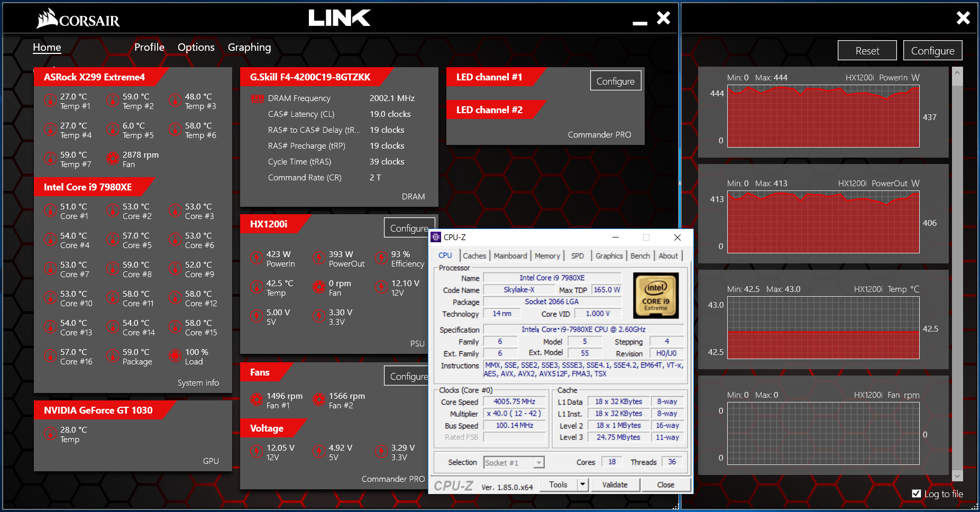
Task: Click Configure on the LED channel panel
Action: click(616, 81)
